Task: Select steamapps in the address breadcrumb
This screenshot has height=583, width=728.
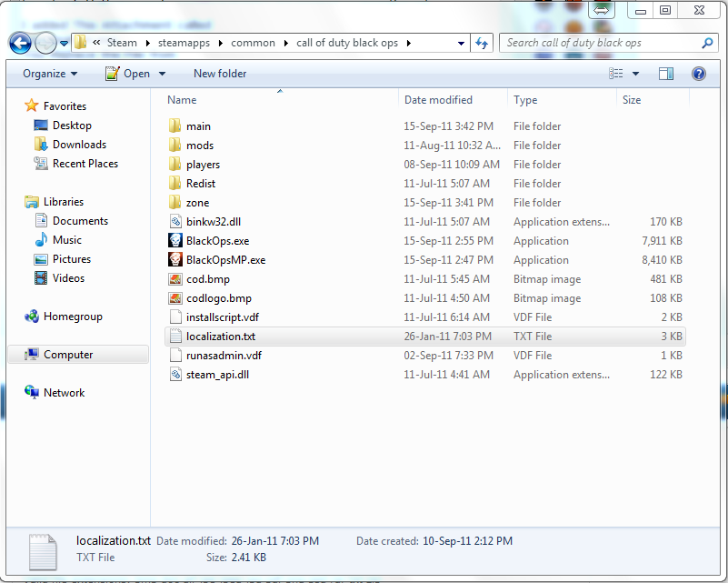Action: [184, 43]
